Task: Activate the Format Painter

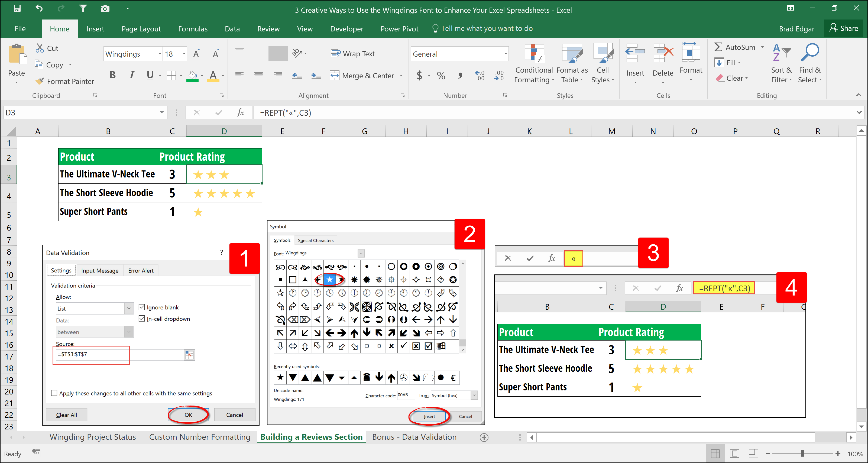Action: tap(65, 81)
